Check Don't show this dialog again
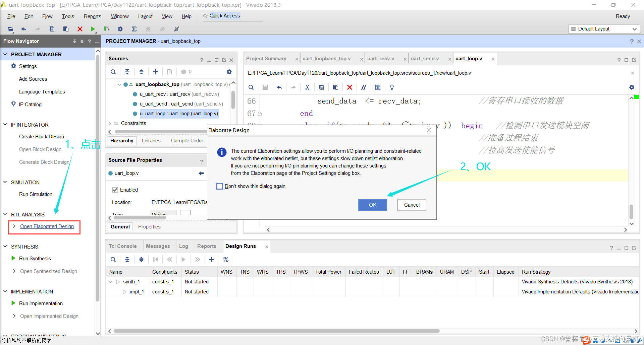The width and height of the screenshot is (644, 345). (220, 186)
